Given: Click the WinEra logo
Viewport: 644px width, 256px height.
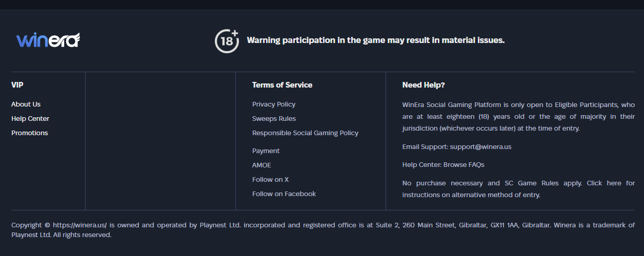Looking at the screenshot, I should point(48,40).
